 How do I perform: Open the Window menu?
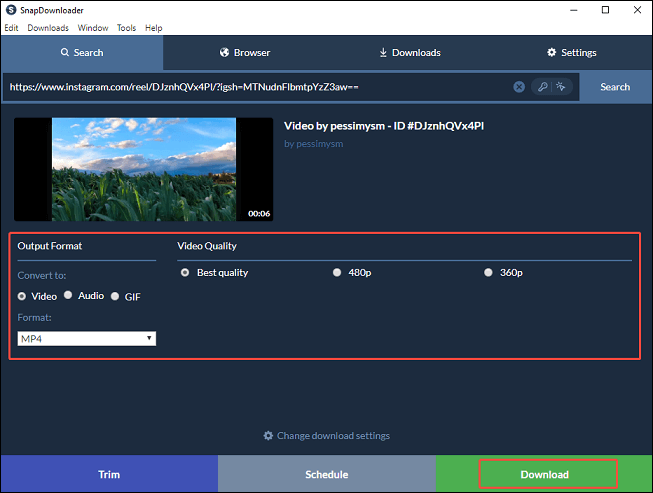(x=93, y=28)
